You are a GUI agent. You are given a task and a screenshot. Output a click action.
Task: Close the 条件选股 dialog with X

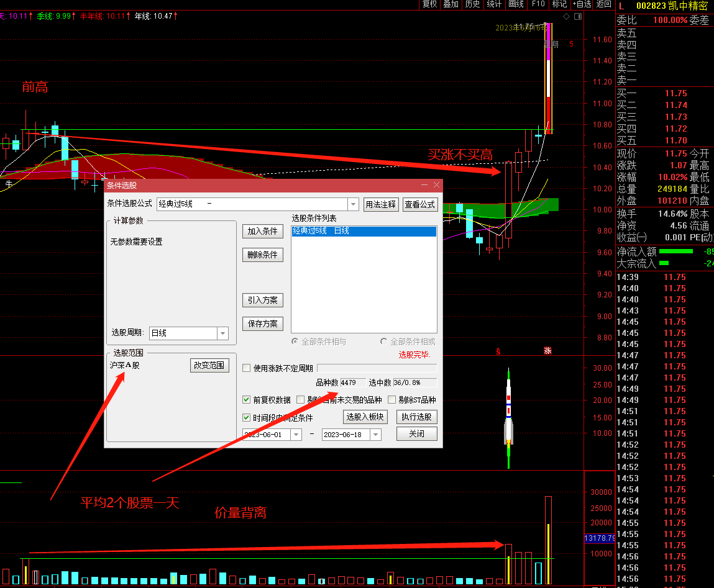click(x=436, y=185)
